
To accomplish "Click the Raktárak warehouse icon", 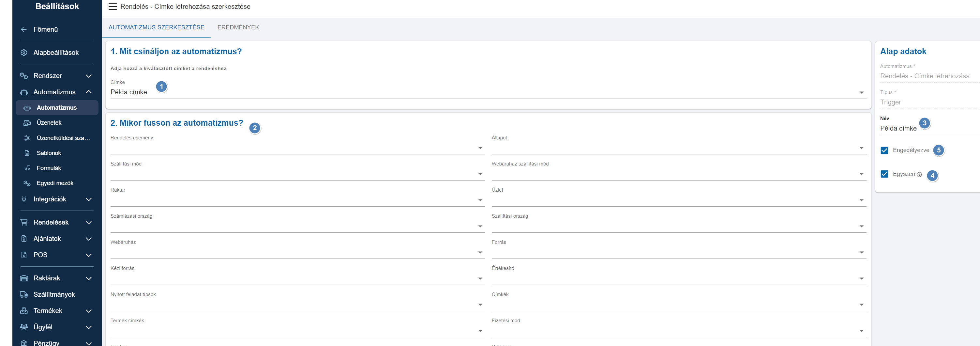I will click(23, 278).
